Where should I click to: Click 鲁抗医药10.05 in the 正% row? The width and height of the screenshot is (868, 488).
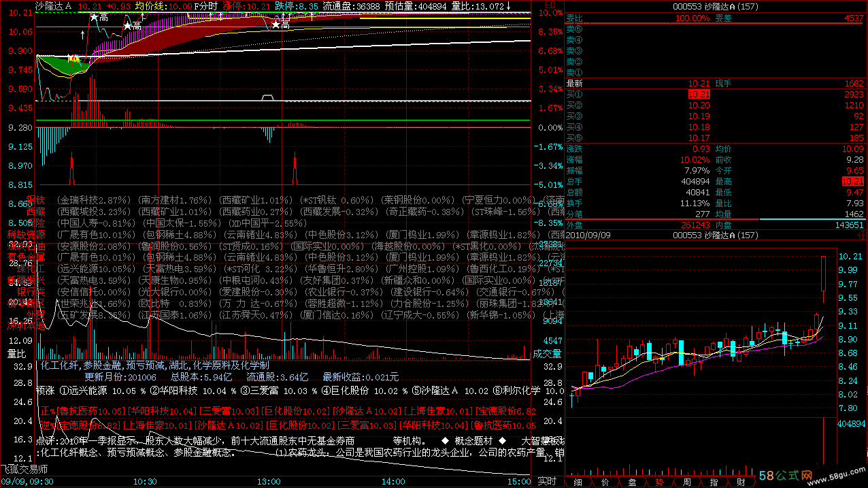91,411
